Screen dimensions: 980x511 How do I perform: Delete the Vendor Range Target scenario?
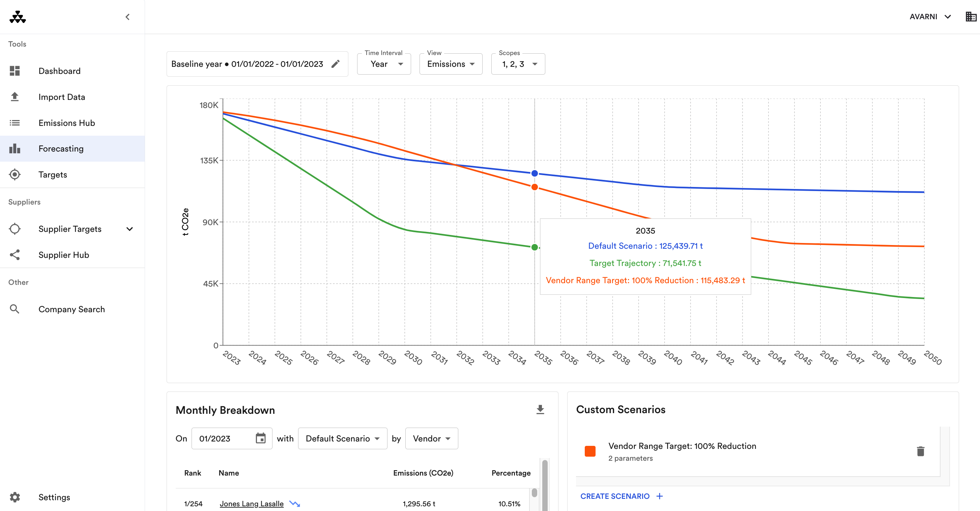click(920, 451)
